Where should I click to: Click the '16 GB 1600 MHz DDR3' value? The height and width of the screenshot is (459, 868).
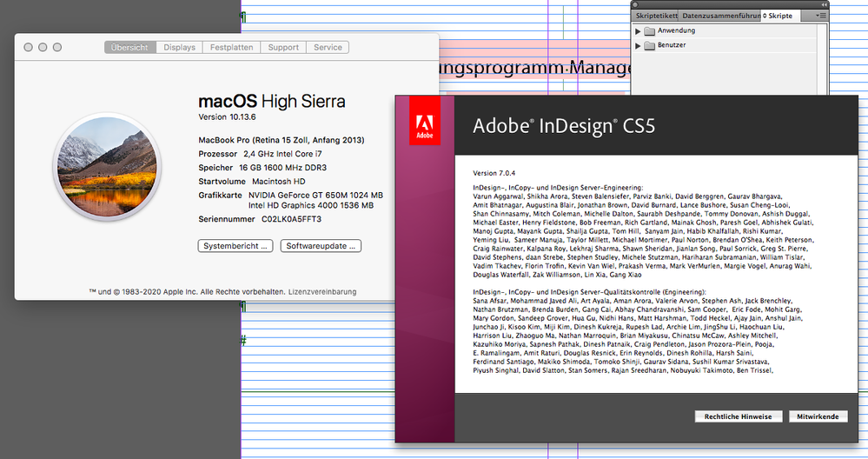click(x=283, y=168)
